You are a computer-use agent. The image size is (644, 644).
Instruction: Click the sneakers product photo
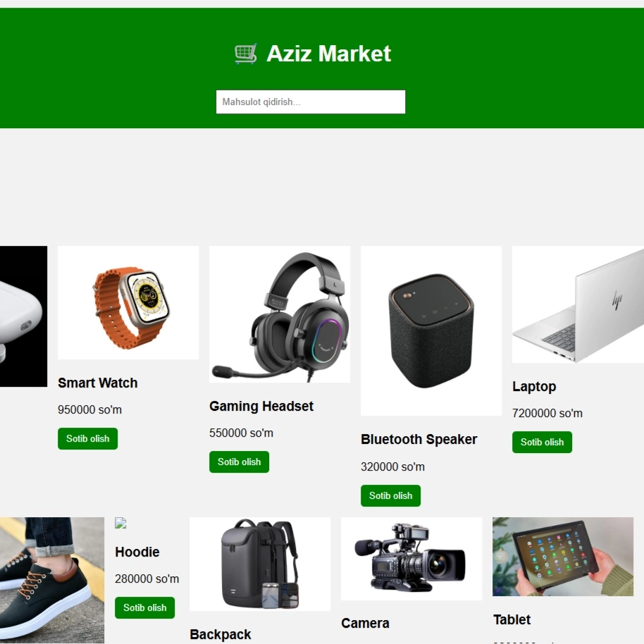[x=51, y=581]
